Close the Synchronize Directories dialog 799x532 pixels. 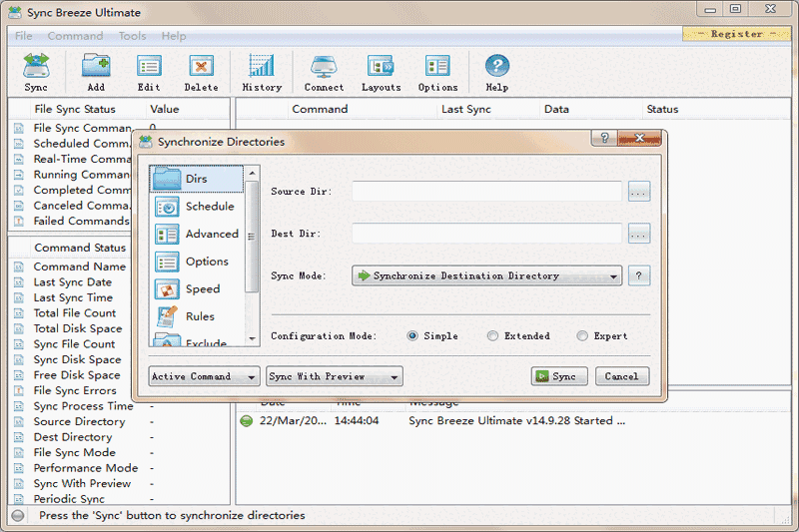pyautogui.click(x=639, y=138)
